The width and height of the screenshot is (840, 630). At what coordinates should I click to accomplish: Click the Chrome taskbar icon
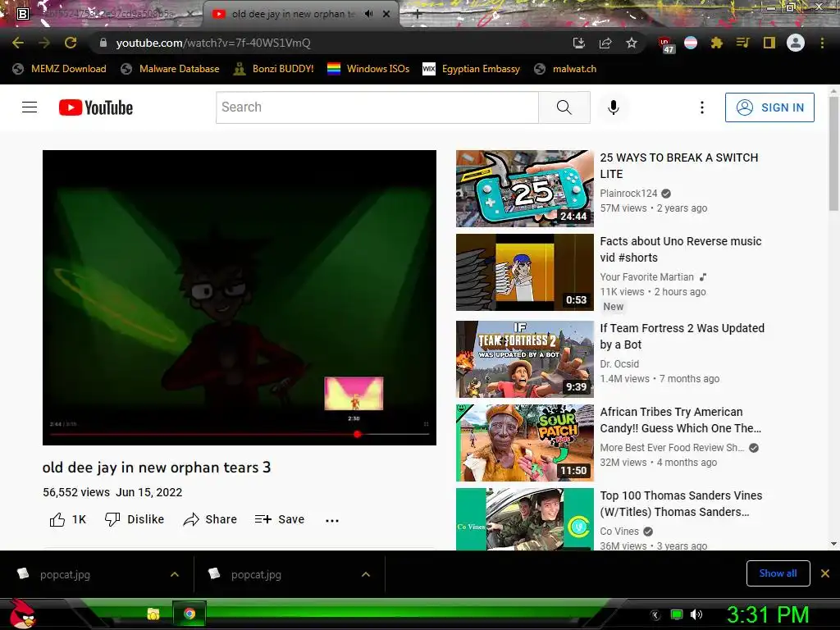point(189,614)
